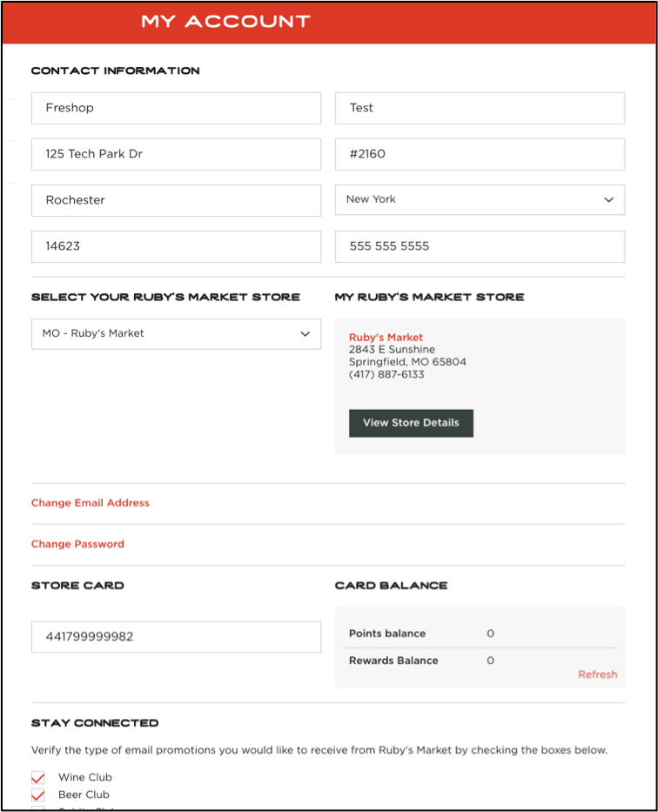
Task: Click the Rewards Balance label
Action: 393,661
